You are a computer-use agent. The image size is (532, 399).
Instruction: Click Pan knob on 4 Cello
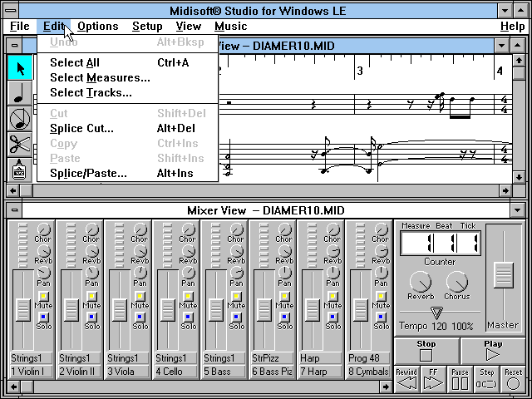(188, 273)
